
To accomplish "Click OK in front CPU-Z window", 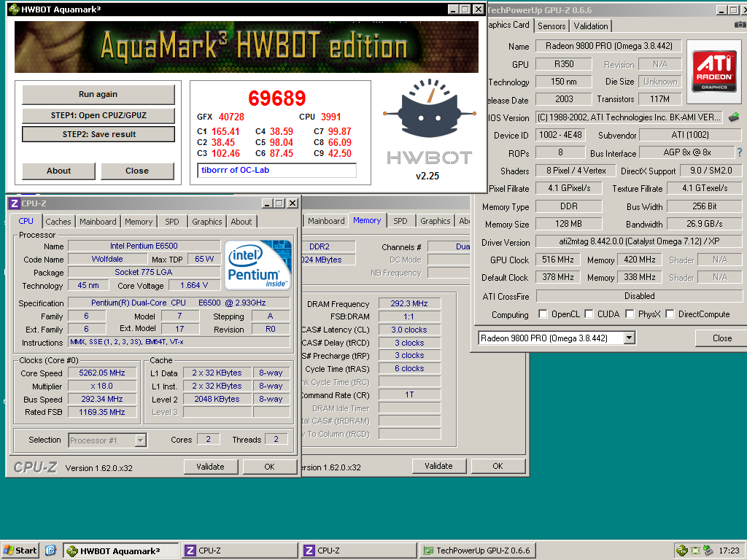I will coord(270,467).
